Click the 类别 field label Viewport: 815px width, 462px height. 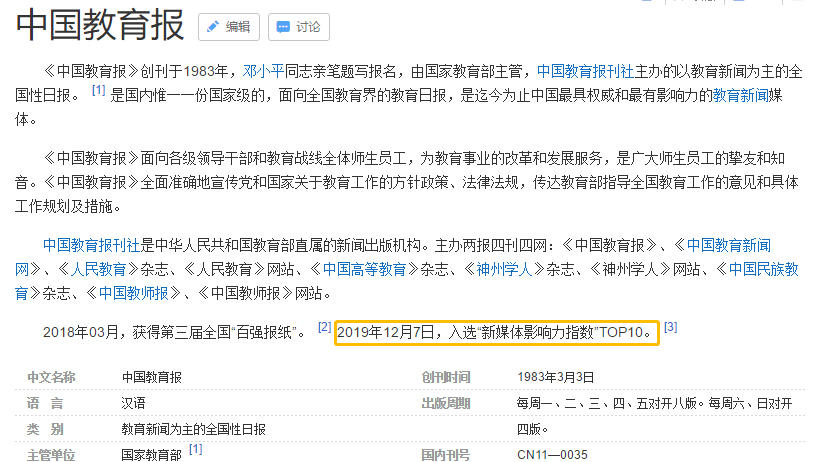coord(45,429)
